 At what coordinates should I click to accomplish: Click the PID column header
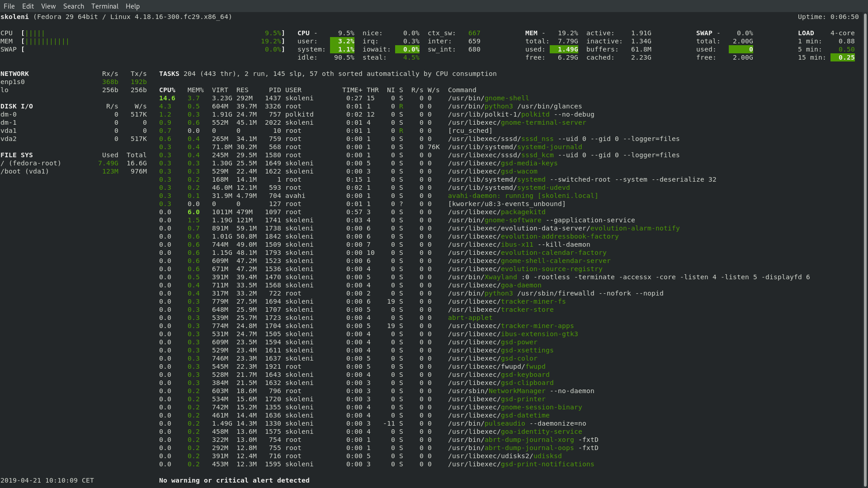pyautogui.click(x=274, y=90)
